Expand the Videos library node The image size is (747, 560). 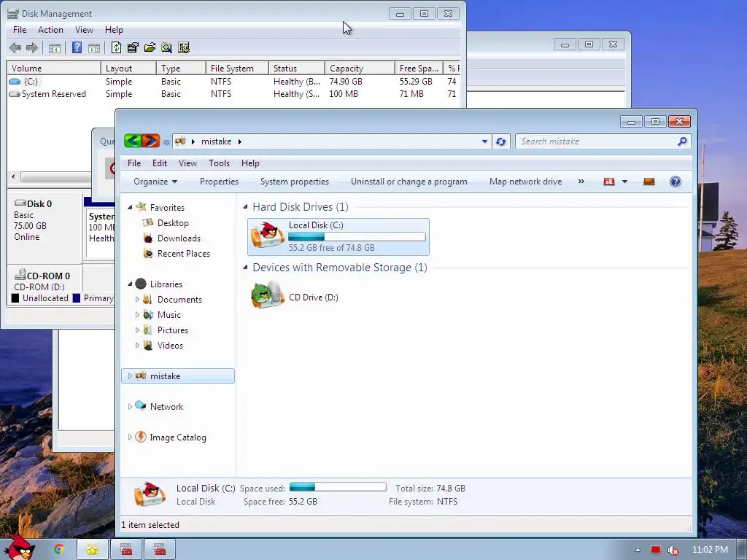pos(137,345)
